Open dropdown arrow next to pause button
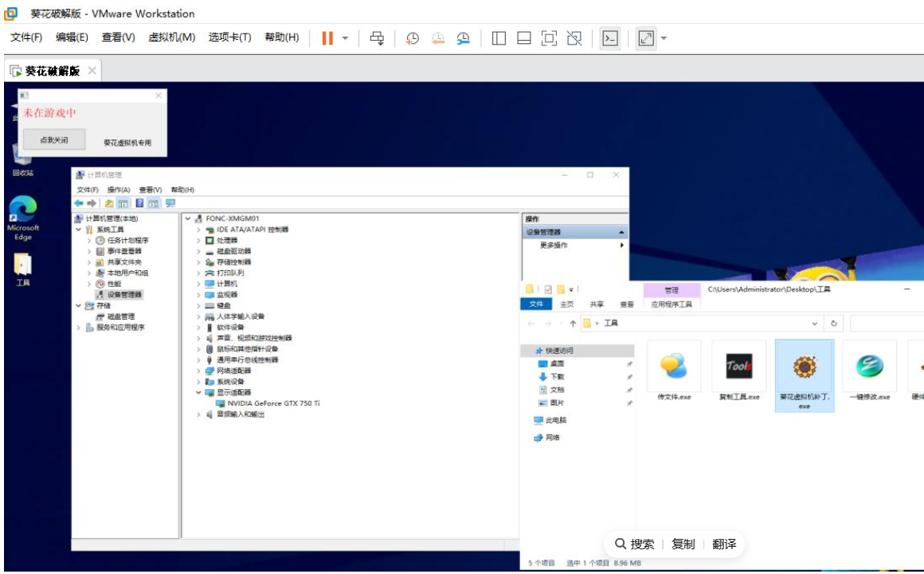924x574 pixels. tap(345, 38)
